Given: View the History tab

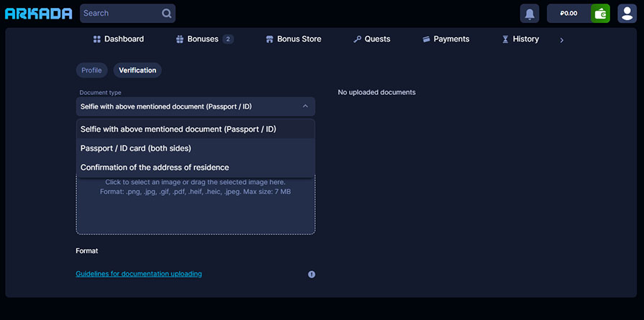Looking at the screenshot, I should [x=520, y=39].
